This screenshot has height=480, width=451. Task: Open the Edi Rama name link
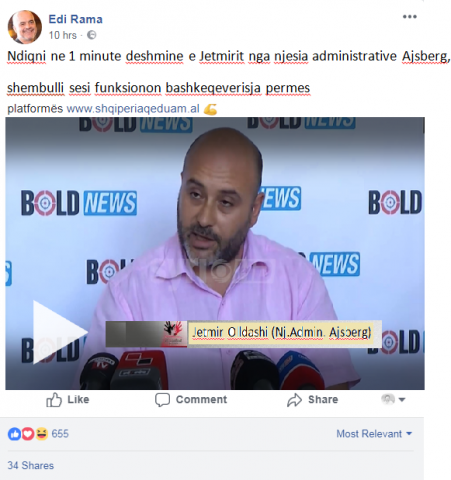click(76, 19)
